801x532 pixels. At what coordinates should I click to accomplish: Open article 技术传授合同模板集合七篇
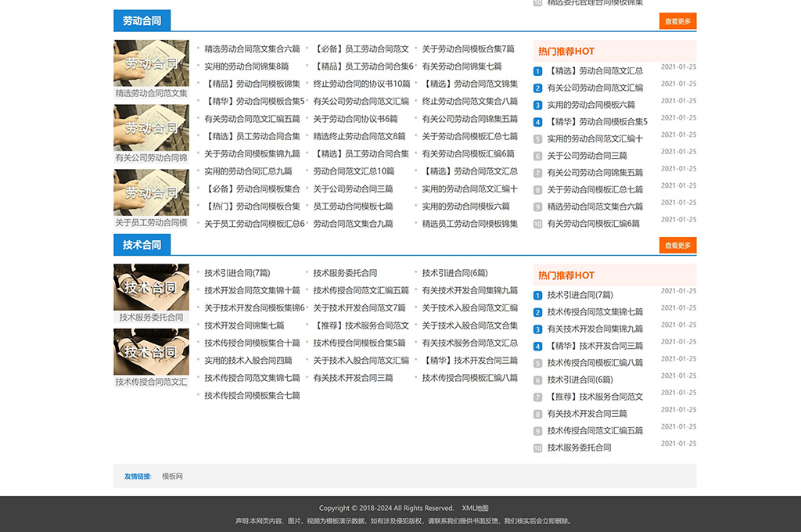tap(252, 396)
